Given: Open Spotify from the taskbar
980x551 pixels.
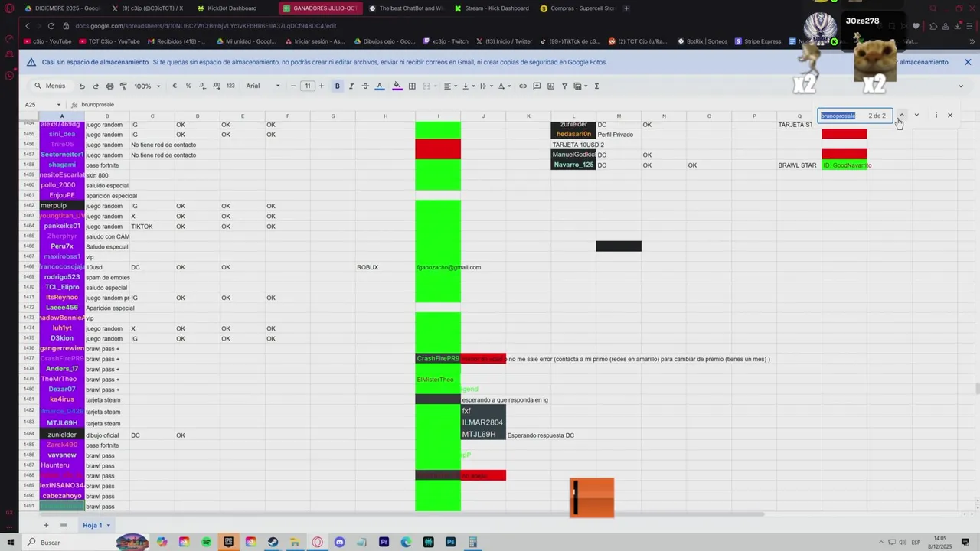Looking at the screenshot, I should 207,543.
